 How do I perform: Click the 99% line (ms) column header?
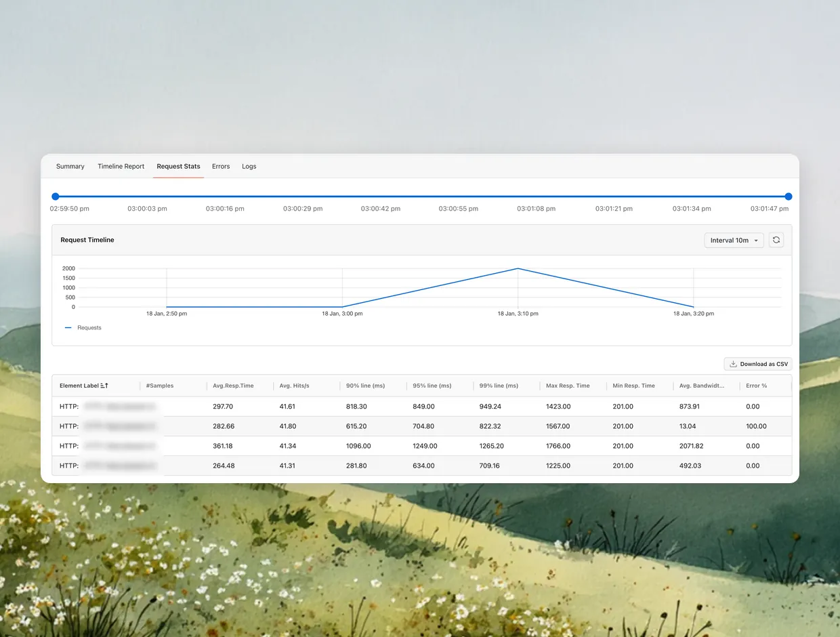pyautogui.click(x=499, y=386)
